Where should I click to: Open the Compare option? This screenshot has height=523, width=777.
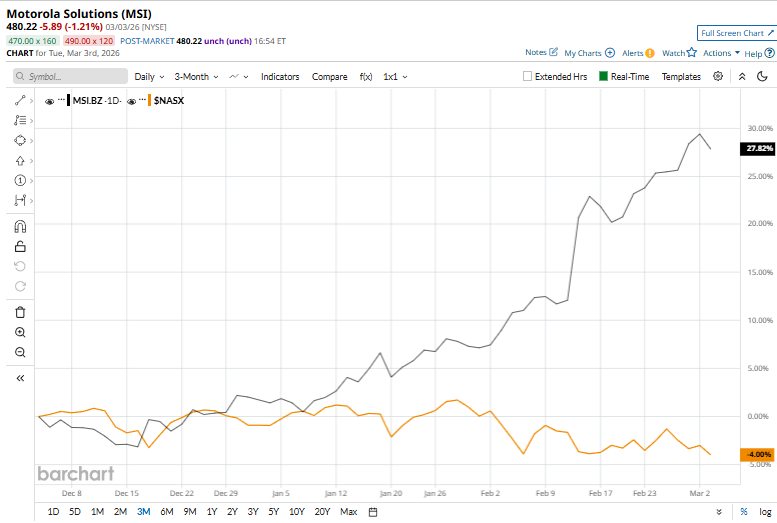coord(329,76)
